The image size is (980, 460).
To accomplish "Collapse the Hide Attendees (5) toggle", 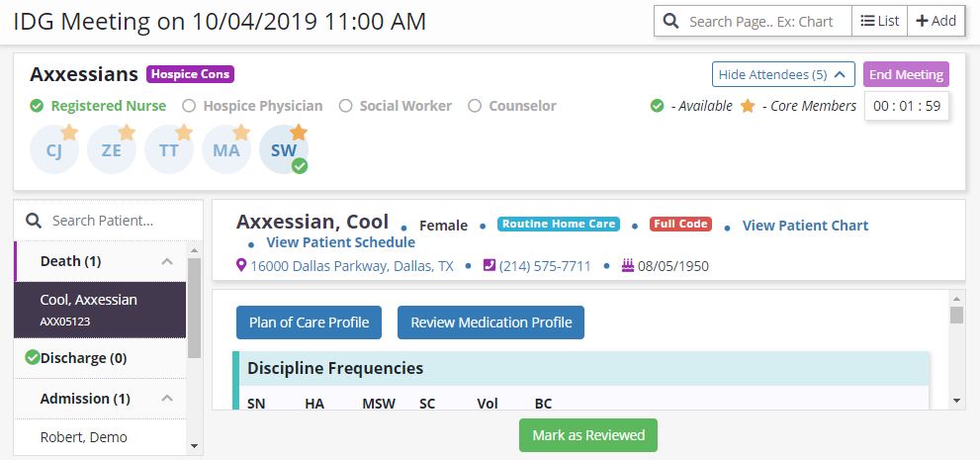I will click(x=782, y=74).
